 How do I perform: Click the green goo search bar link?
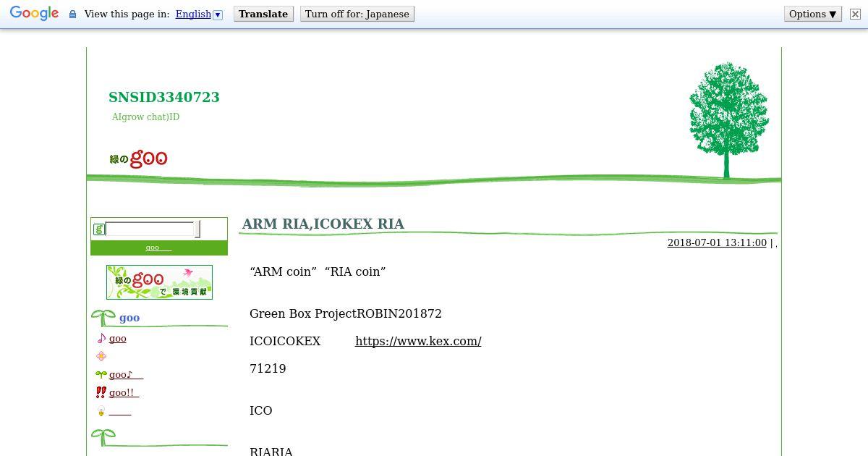pyautogui.click(x=158, y=248)
